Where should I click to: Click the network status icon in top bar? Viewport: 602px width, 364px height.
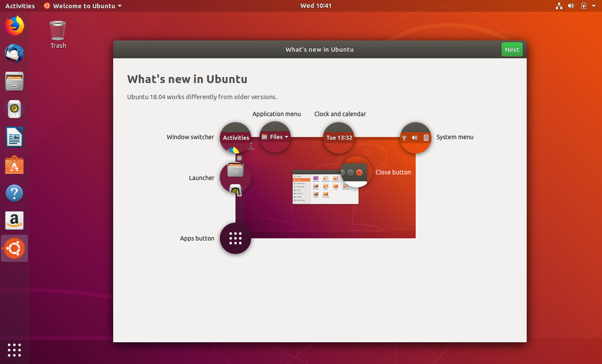(x=559, y=6)
